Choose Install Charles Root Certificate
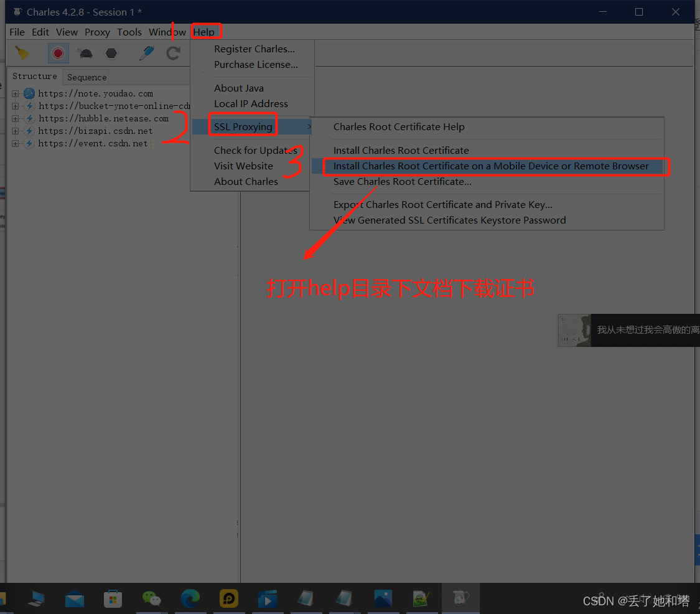 401,150
